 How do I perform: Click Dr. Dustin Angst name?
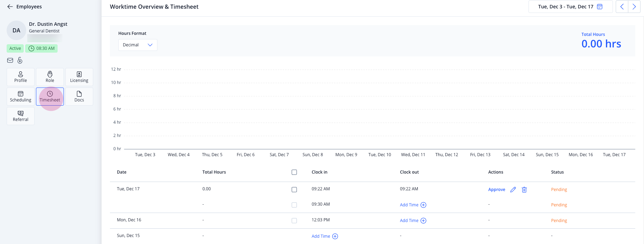pyautogui.click(x=48, y=24)
